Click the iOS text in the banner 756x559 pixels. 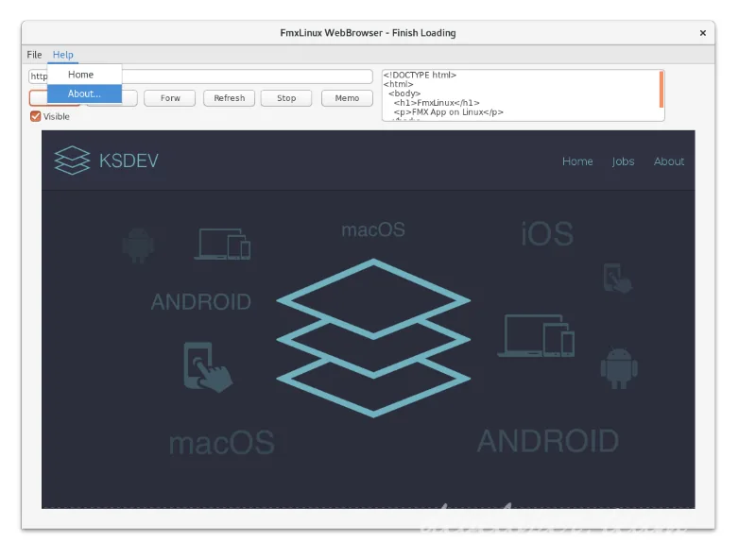click(x=547, y=234)
